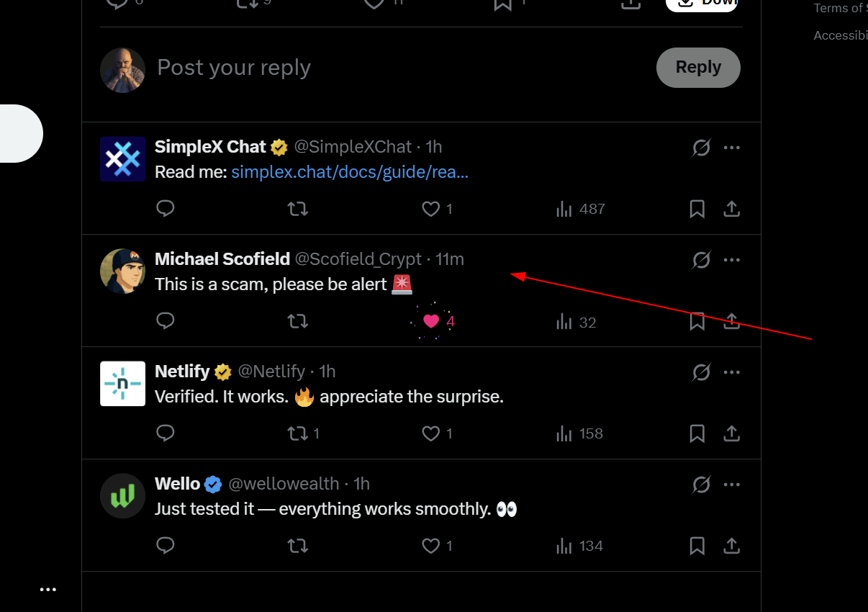
Task: Reply to SimpleX Chat's comment
Action: 166,209
